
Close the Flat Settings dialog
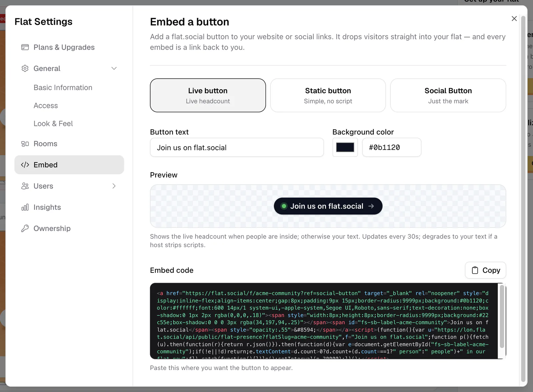pyautogui.click(x=514, y=19)
